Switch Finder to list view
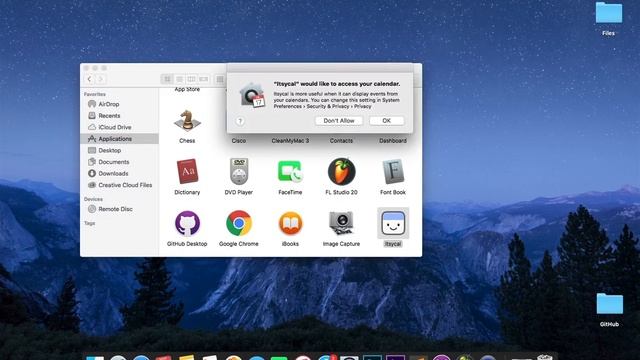 [x=179, y=79]
